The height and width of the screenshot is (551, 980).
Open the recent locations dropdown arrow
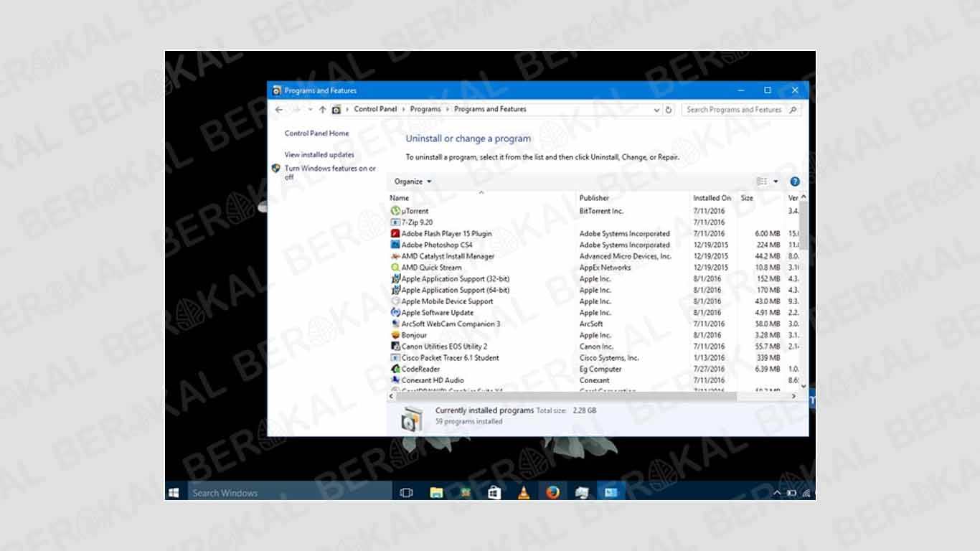pyautogui.click(x=310, y=110)
